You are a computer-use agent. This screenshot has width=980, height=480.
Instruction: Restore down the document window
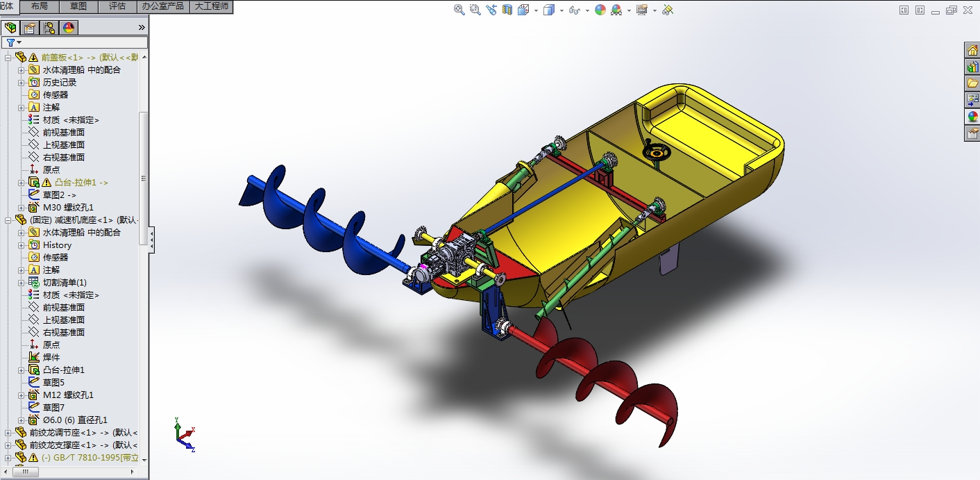click(x=952, y=10)
